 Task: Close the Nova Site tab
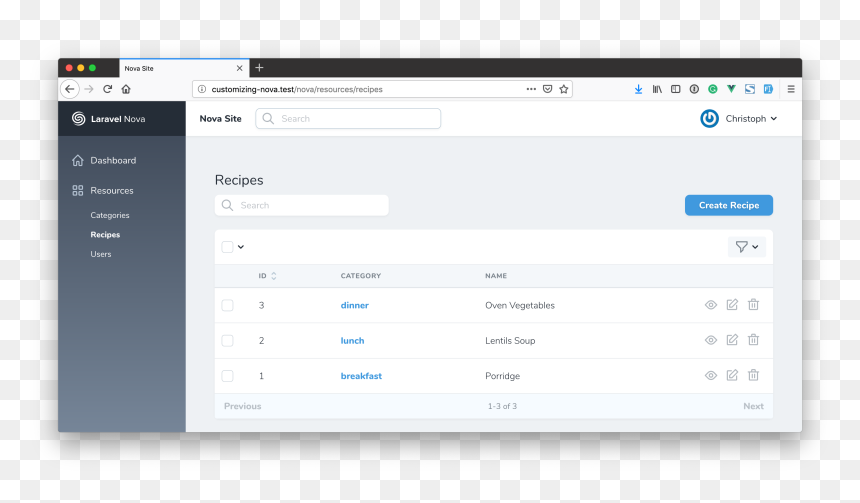coord(240,68)
